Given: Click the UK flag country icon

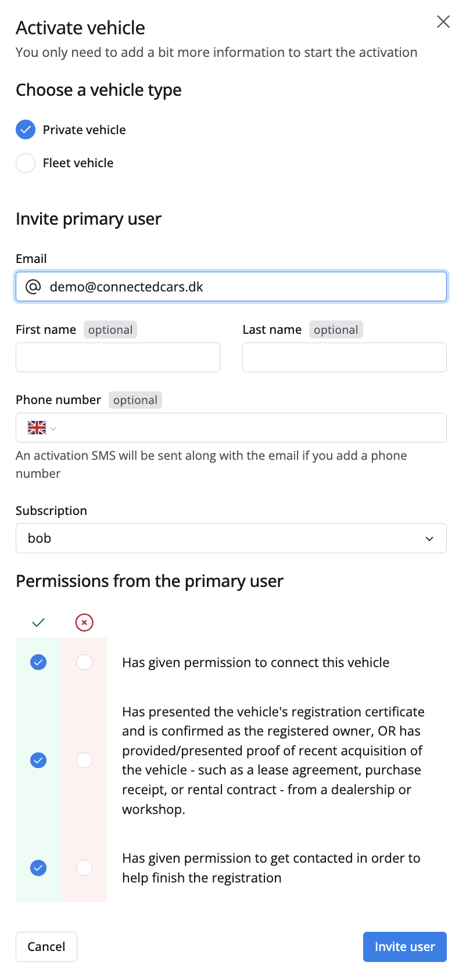Looking at the screenshot, I should click(x=37, y=428).
